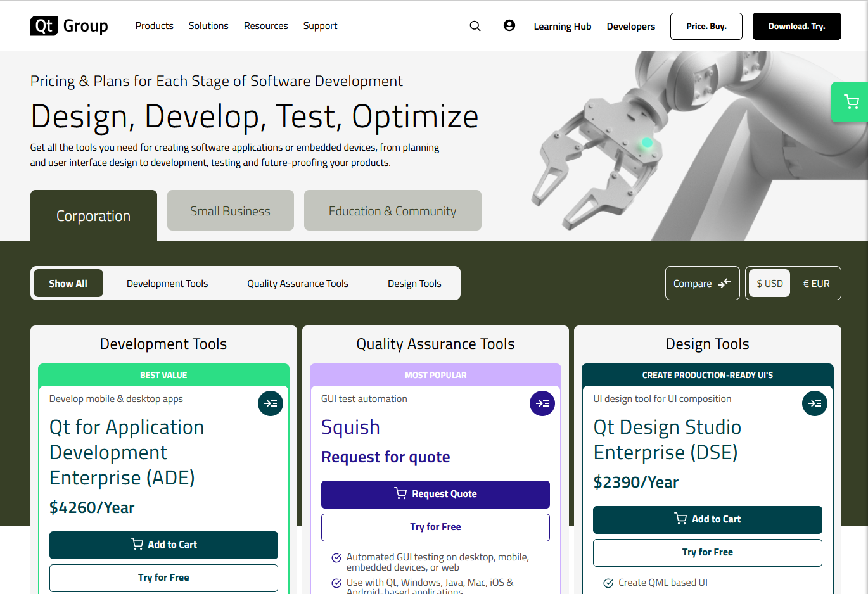Open the search magnifier icon
The image size is (868, 594).
475,26
